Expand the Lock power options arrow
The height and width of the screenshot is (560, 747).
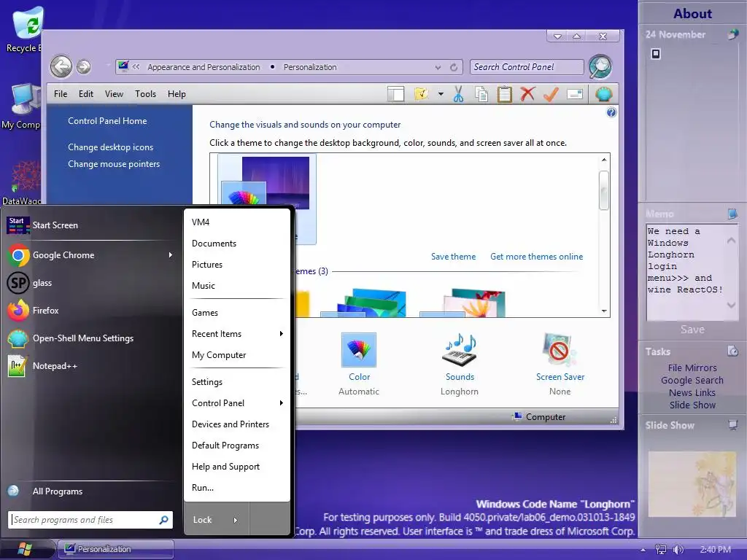click(236, 520)
